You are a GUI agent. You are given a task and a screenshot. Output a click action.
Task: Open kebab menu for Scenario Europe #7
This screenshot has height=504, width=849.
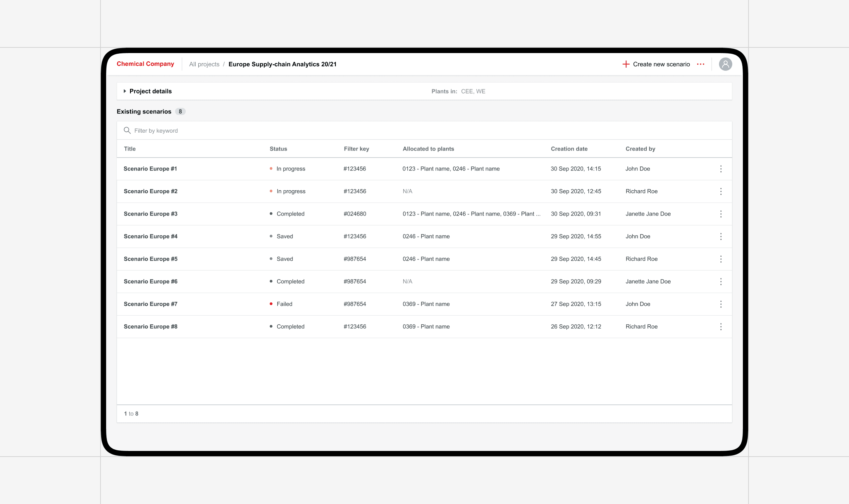(x=721, y=304)
